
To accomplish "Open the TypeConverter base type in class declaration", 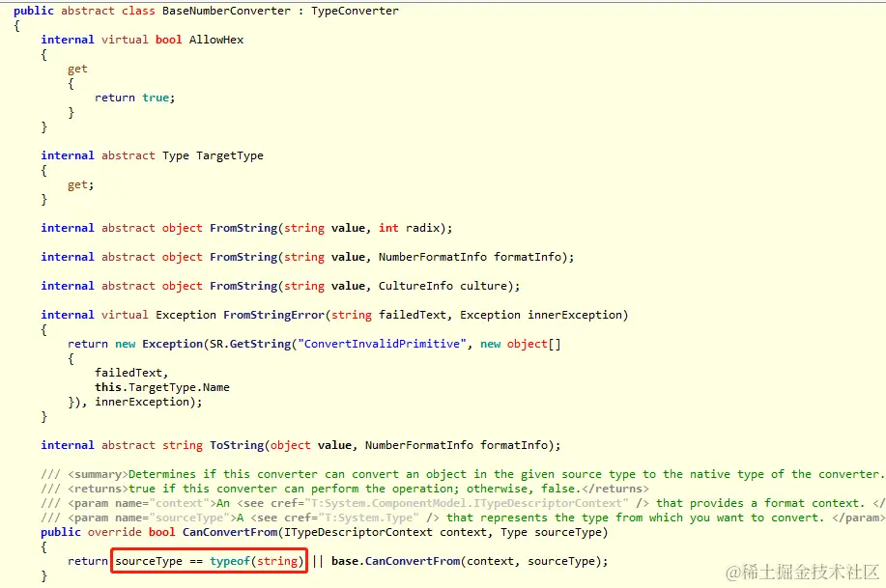I will 355,11.
